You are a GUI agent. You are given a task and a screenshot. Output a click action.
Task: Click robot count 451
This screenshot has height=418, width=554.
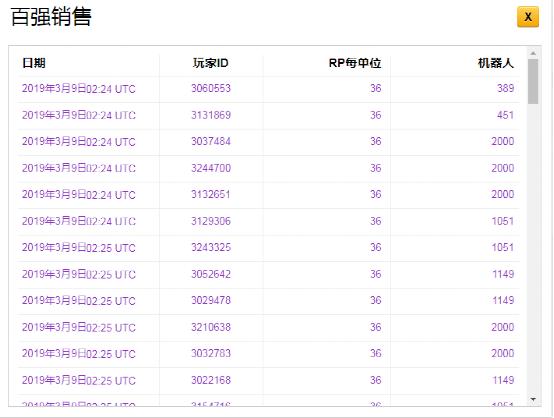click(506, 115)
